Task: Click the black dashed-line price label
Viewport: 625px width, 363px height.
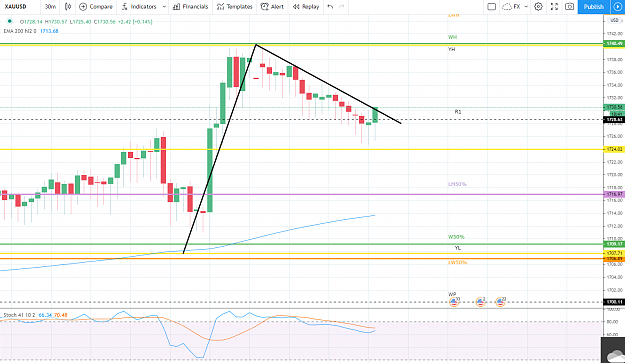Action: pos(614,120)
